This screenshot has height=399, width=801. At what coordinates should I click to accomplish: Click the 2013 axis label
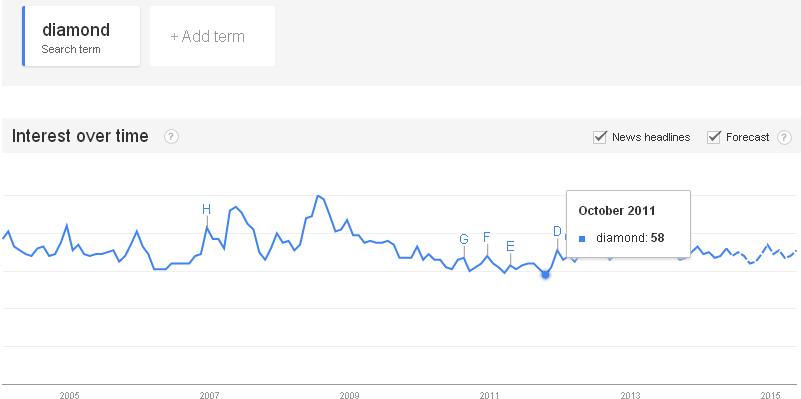pyautogui.click(x=630, y=395)
